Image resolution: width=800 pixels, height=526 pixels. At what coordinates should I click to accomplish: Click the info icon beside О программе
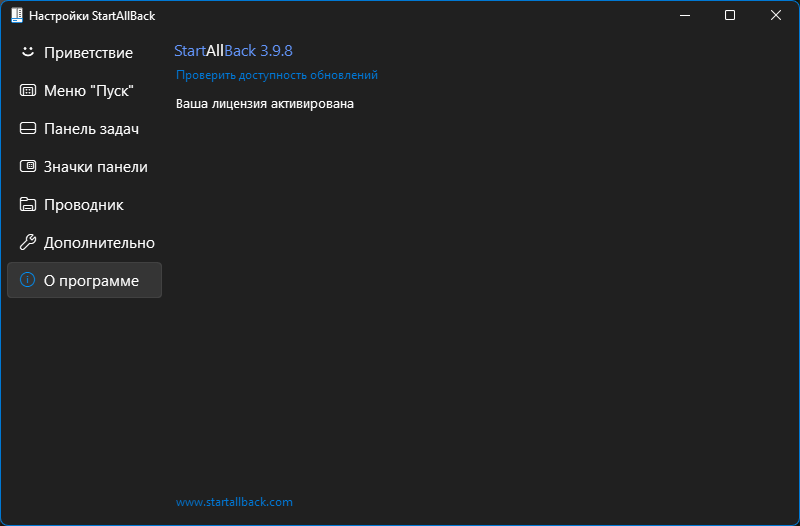coord(28,280)
